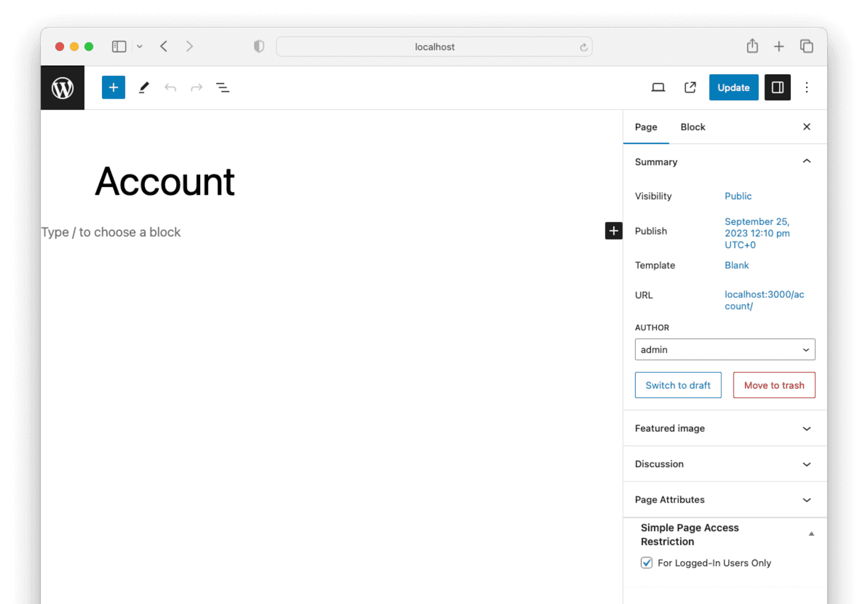Viewport: 868px width, 604px height.
Task: Click the WordPress logo to exit editor
Action: tap(62, 88)
